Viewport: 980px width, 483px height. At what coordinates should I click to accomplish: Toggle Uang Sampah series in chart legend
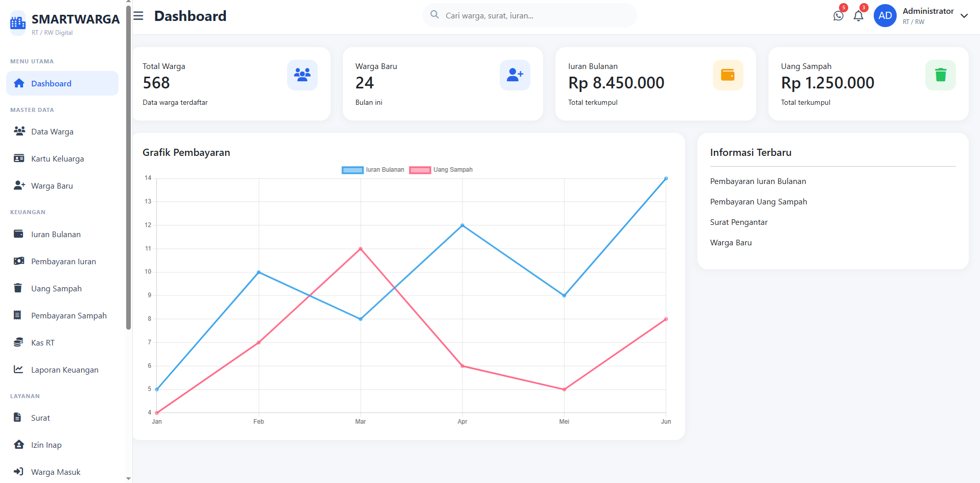click(441, 170)
